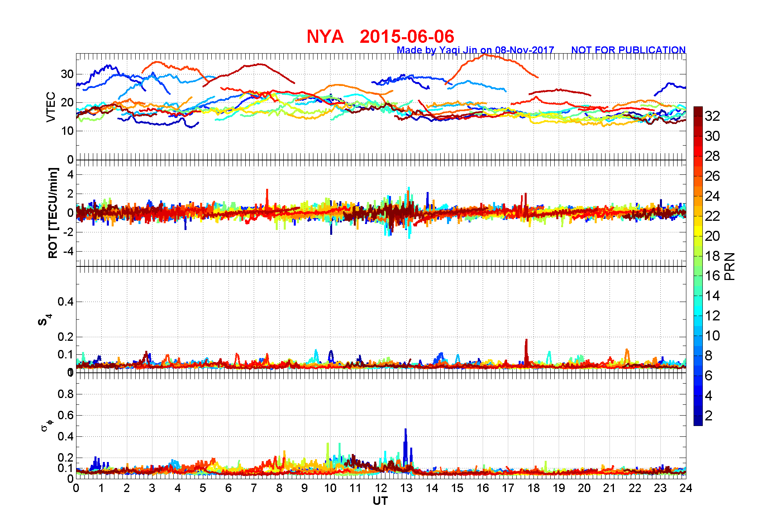Click colorbar tick label 16
The image size is (762, 532).
point(712,276)
